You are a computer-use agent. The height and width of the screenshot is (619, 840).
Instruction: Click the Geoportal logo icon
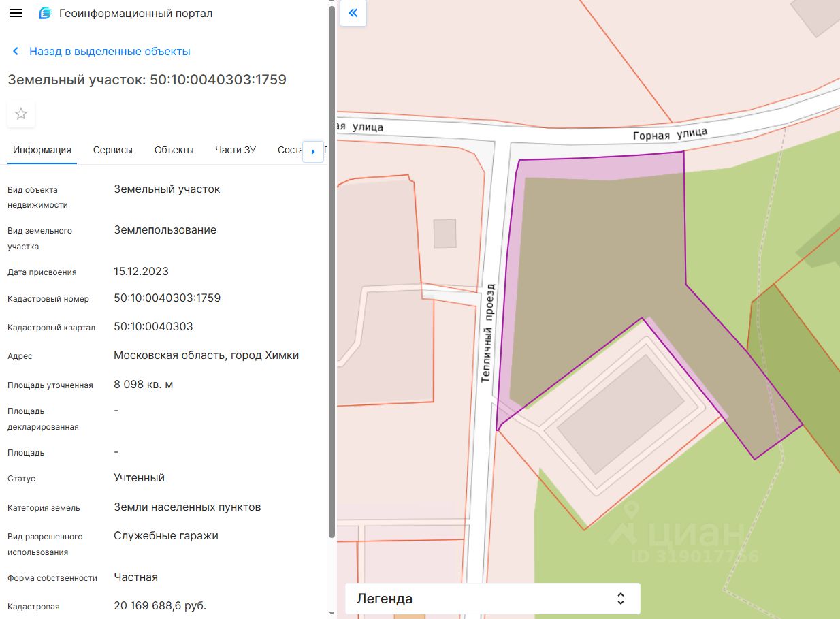click(x=46, y=14)
